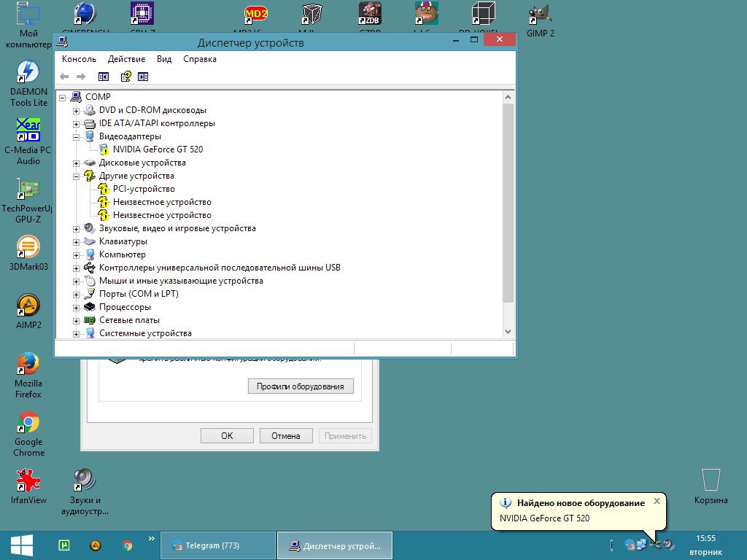This screenshot has width=747, height=560.
Task: Expand the Сетевые платы node
Action: (x=76, y=321)
